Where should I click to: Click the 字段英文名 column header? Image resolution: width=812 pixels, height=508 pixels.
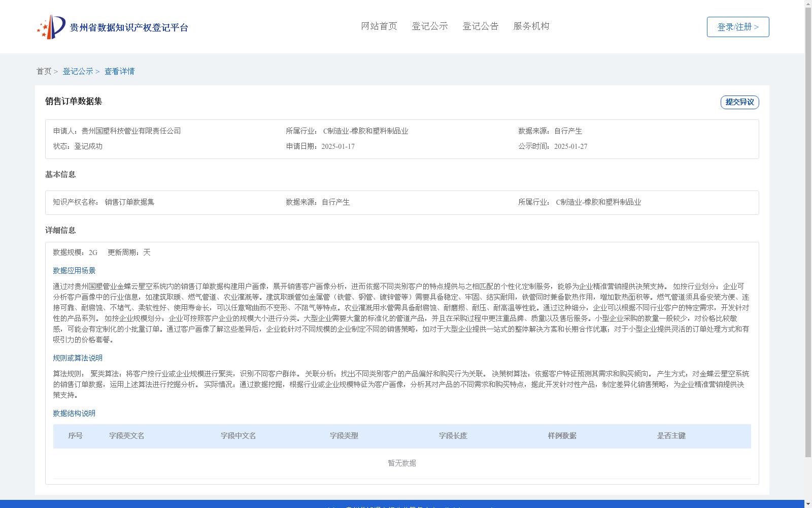(x=127, y=436)
